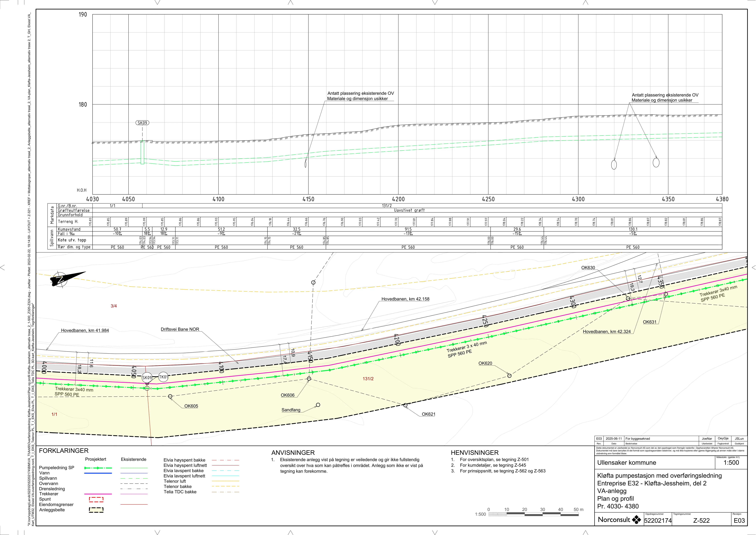Click the 'Kløfta pumpestasjon med overføringsledning' title
Image resolution: width=756 pixels, height=535 pixels.
pos(659,476)
